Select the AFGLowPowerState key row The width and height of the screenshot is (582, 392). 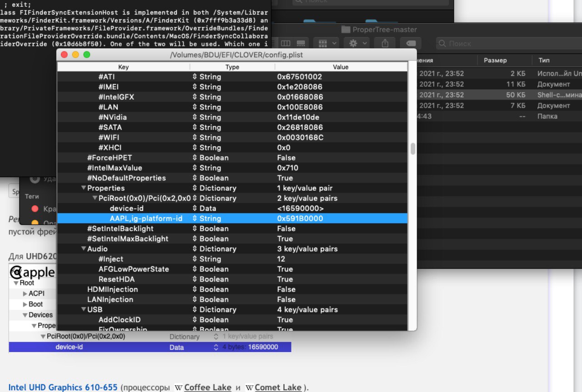point(232,269)
